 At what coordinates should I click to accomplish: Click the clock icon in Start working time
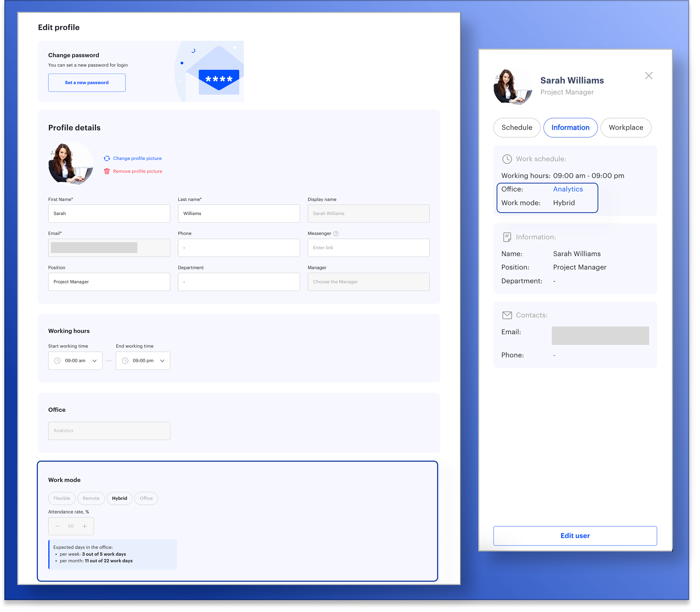pyautogui.click(x=57, y=361)
